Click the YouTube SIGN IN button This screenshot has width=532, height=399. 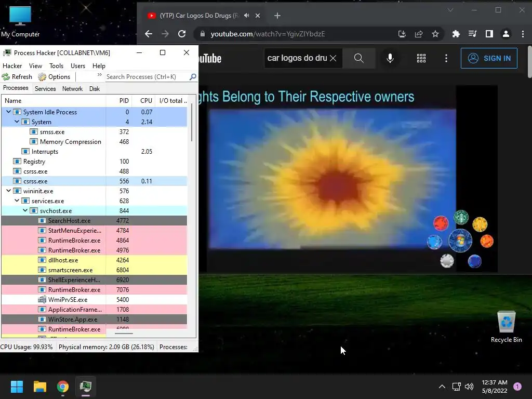pos(489,58)
